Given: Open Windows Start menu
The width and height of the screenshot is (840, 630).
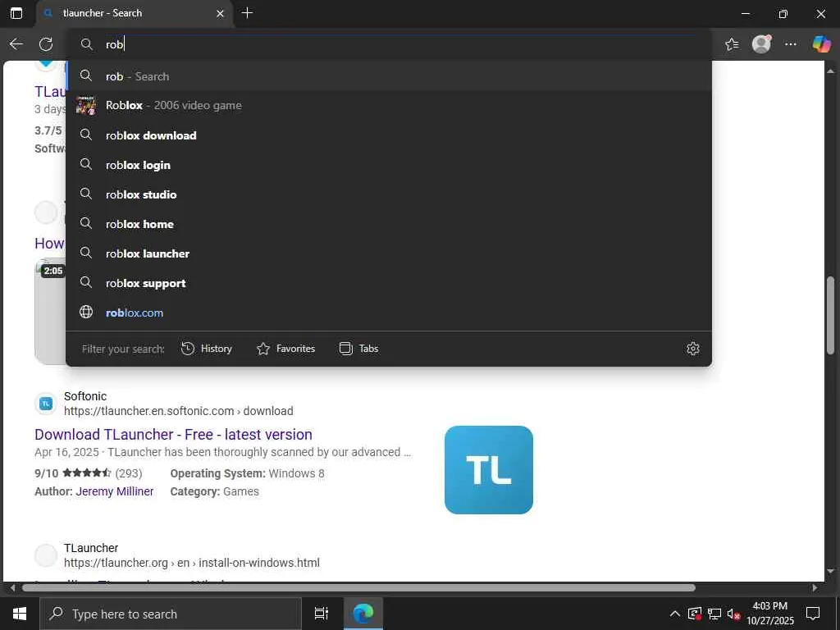Looking at the screenshot, I should [x=20, y=614].
